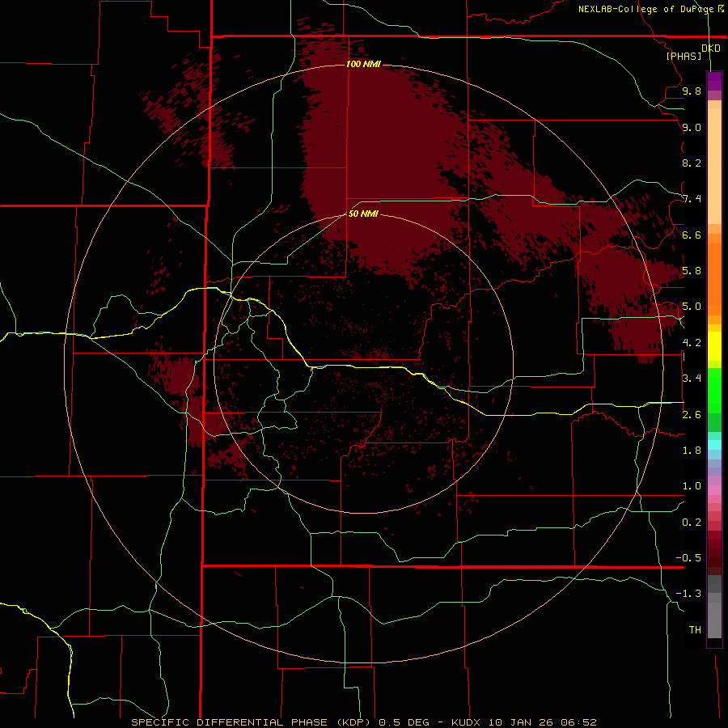Click the KUDX radar site identifier

(466, 722)
